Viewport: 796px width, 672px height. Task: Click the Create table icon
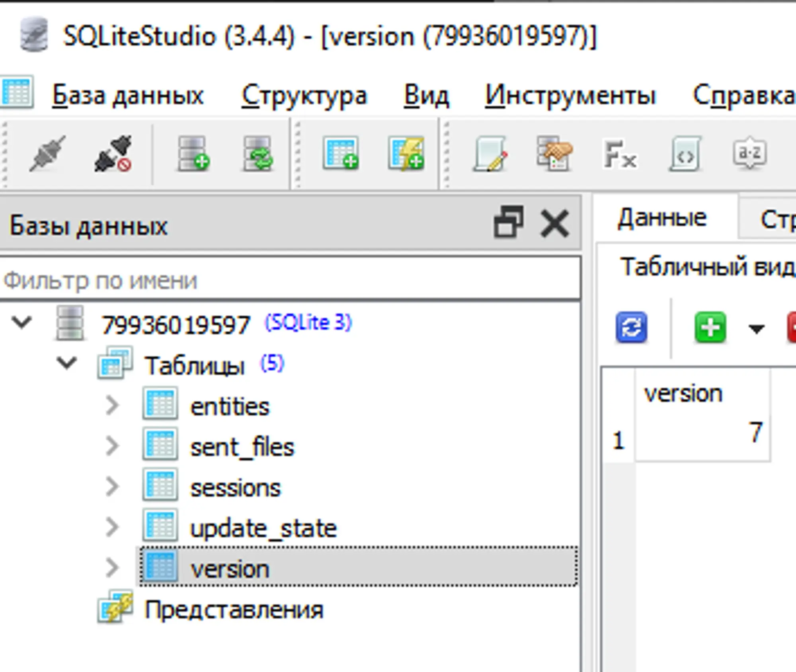[x=341, y=154]
